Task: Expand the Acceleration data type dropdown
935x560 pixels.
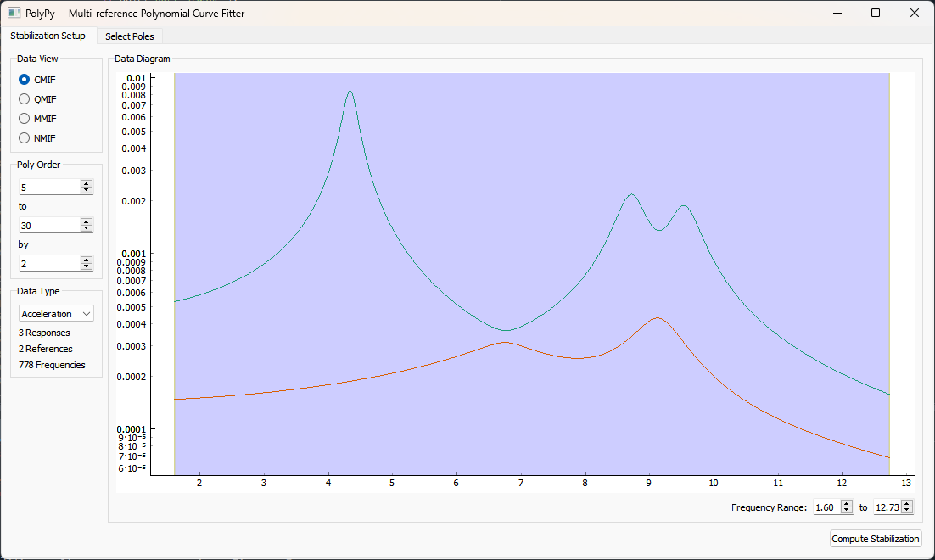Action: (x=56, y=313)
